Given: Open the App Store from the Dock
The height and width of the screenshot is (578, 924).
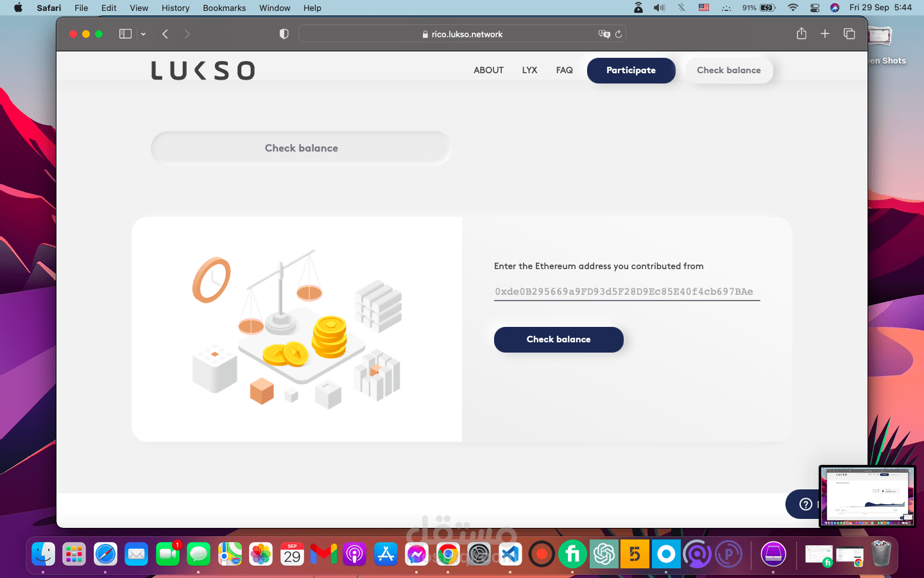Looking at the screenshot, I should tap(386, 554).
